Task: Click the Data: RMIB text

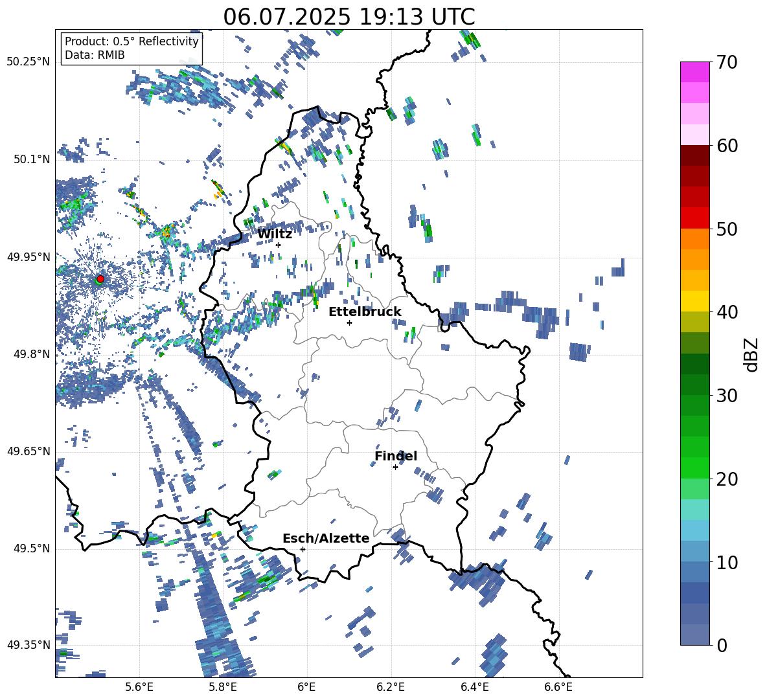Action: pyautogui.click(x=95, y=55)
